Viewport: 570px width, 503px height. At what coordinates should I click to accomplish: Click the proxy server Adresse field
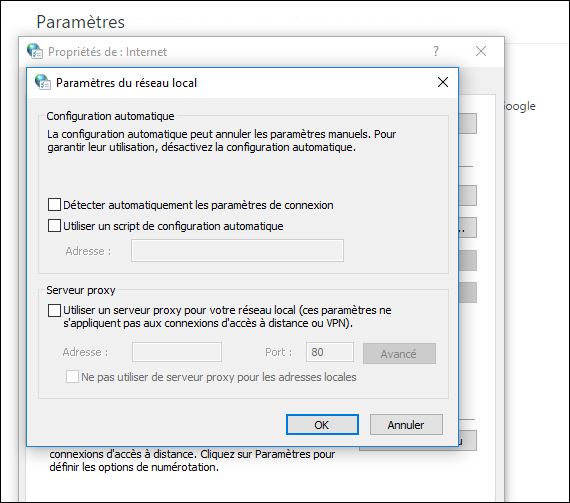click(x=177, y=352)
